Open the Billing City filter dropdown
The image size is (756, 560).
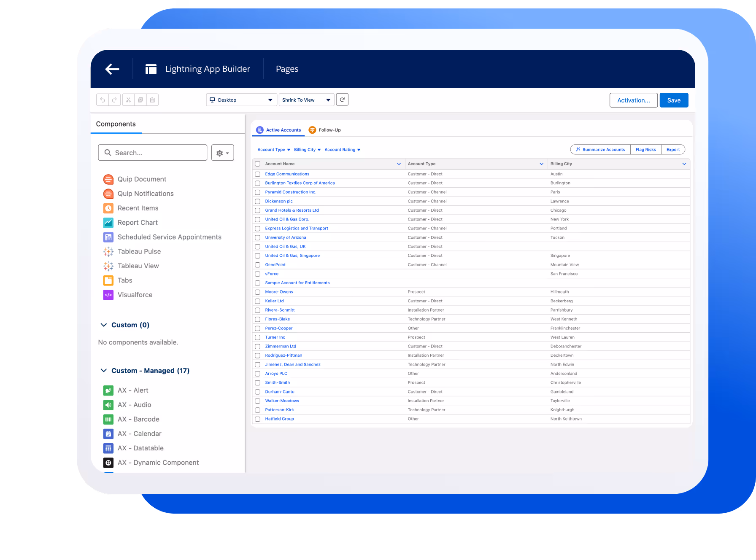pyautogui.click(x=307, y=150)
